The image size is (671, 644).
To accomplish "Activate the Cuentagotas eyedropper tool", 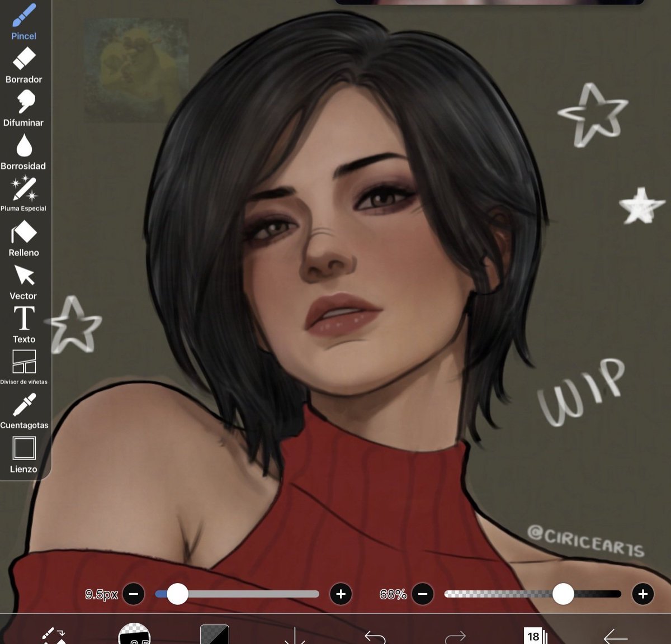I will click(x=23, y=411).
